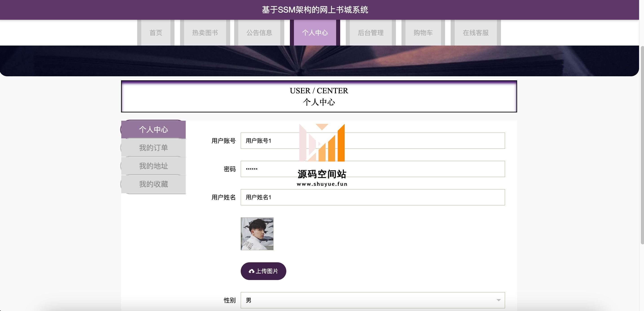Image resolution: width=644 pixels, height=311 pixels.
Task: Open 我的订单 in the sidebar
Action: (154, 148)
